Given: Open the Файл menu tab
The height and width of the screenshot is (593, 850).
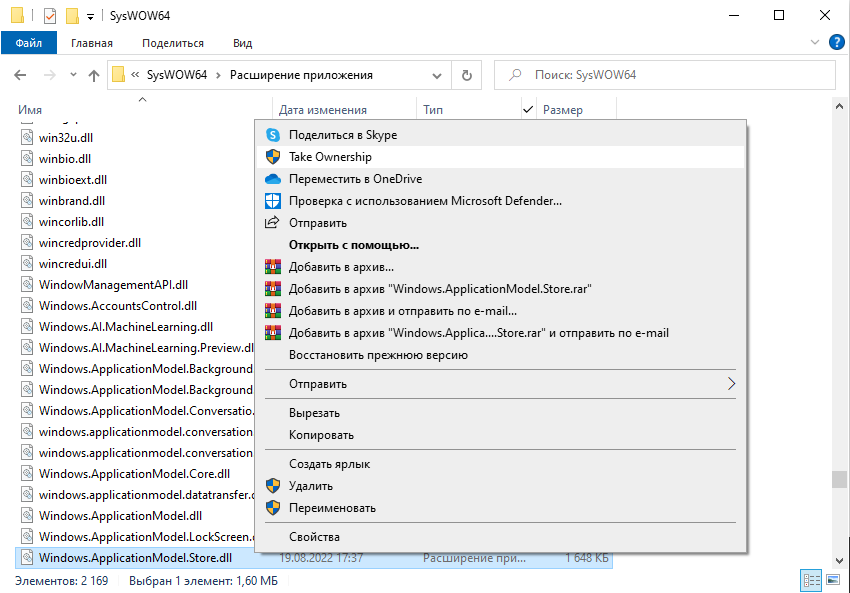Looking at the screenshot, I should tap(29, 43).
